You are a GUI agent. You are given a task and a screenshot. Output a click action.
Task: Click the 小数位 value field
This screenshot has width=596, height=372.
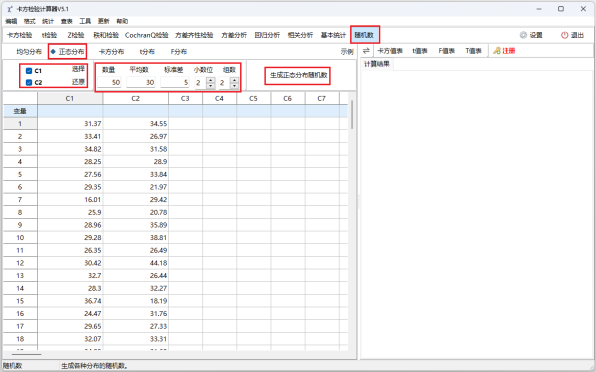click(x=201, y=82)
